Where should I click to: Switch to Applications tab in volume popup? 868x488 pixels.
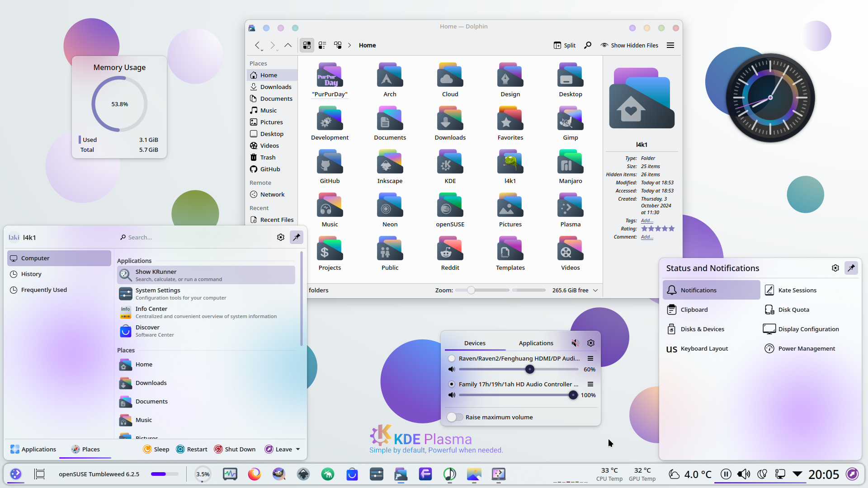tap(536, 343)
